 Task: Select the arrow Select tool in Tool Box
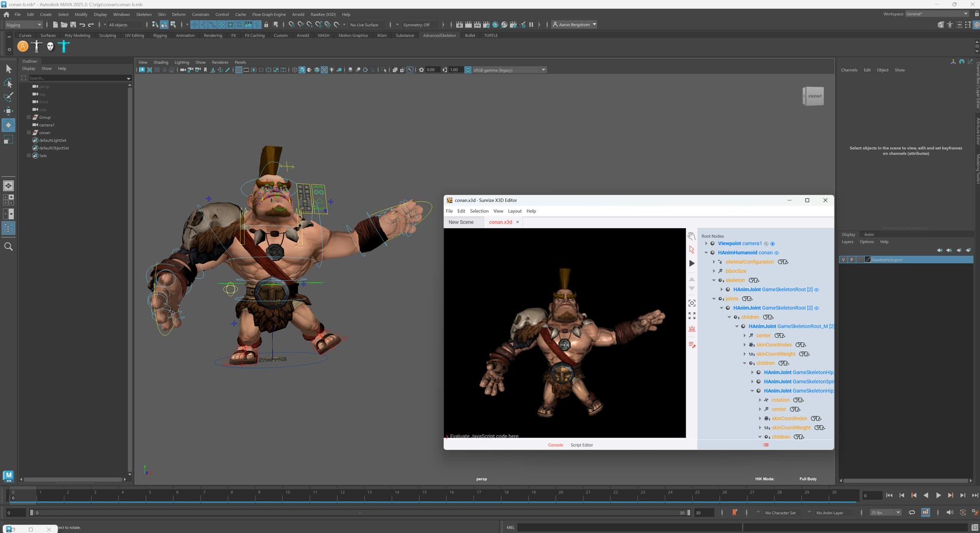[x=9, y=69]
